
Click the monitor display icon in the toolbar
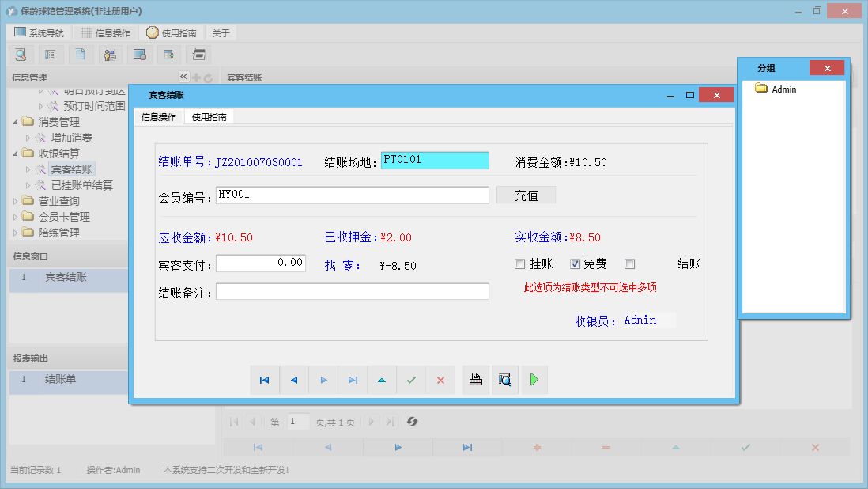tap(141, 55)
